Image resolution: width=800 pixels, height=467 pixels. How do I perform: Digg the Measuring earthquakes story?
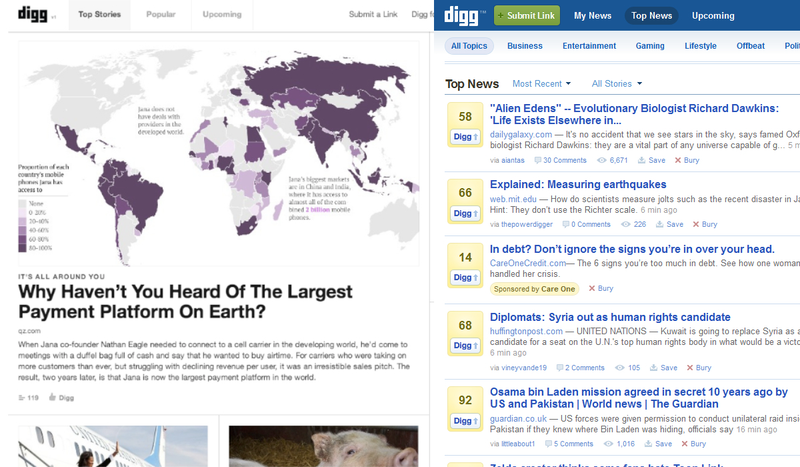click(465, 213)
